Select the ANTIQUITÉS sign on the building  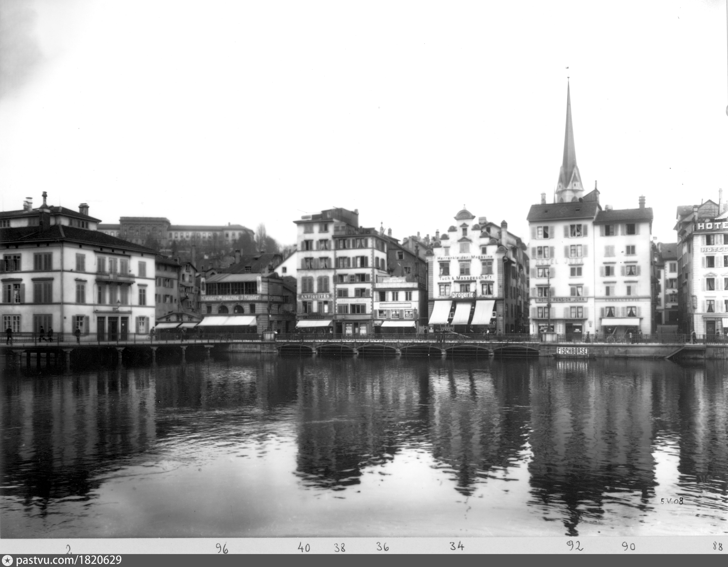[x=315, y=296]
